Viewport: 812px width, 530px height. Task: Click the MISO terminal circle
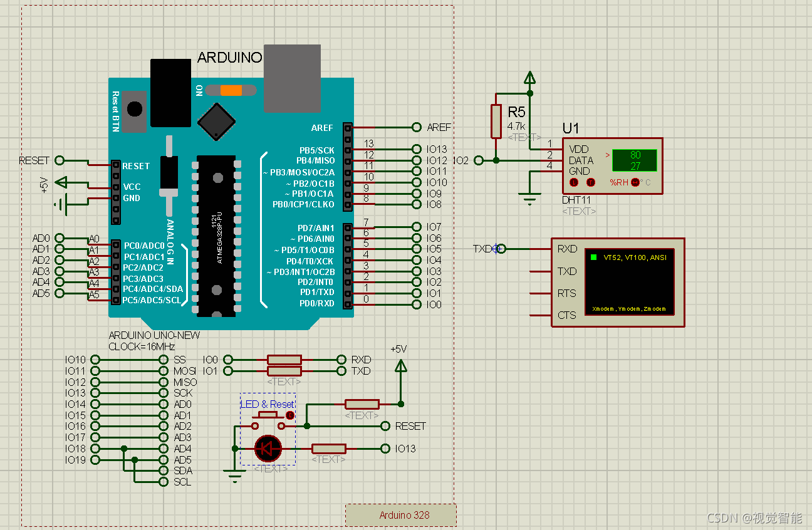coord(164,382)
